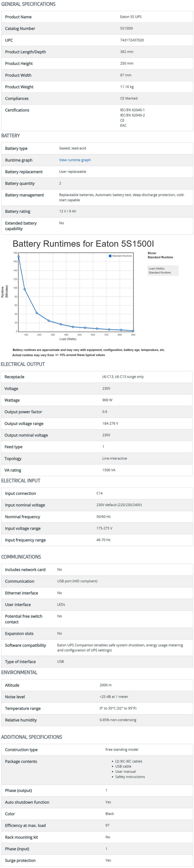Click the Communications section heading
194x868 pixels.
[x=21, y=557]
